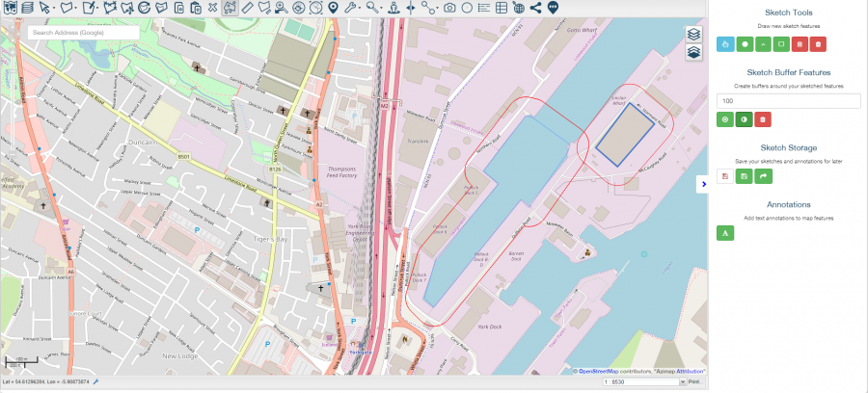This screenshot has width=868, height=393.
Task: Open the upper map layers switcher button
Action: 694,35
